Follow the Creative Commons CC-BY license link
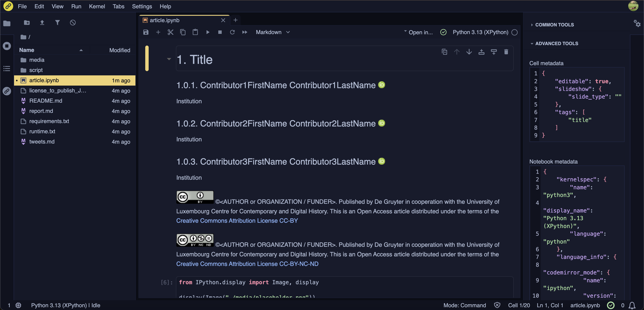This screenshot has width=644, height=310. 237,221
